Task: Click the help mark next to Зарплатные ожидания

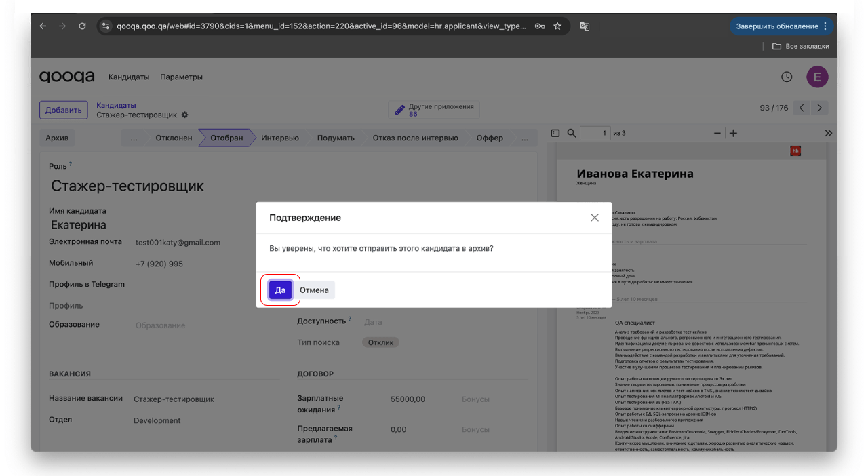Action: [339, 408]
